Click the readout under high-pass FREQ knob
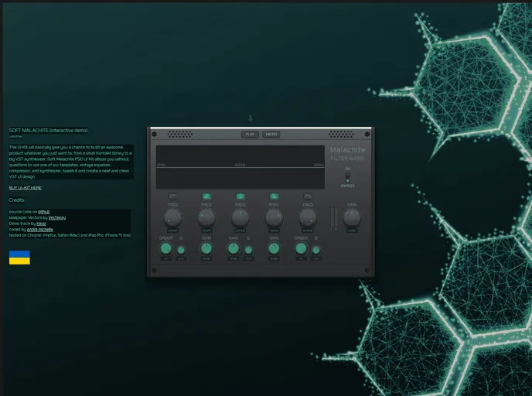The height and width of the screenshot is (396, 532). 172,230
